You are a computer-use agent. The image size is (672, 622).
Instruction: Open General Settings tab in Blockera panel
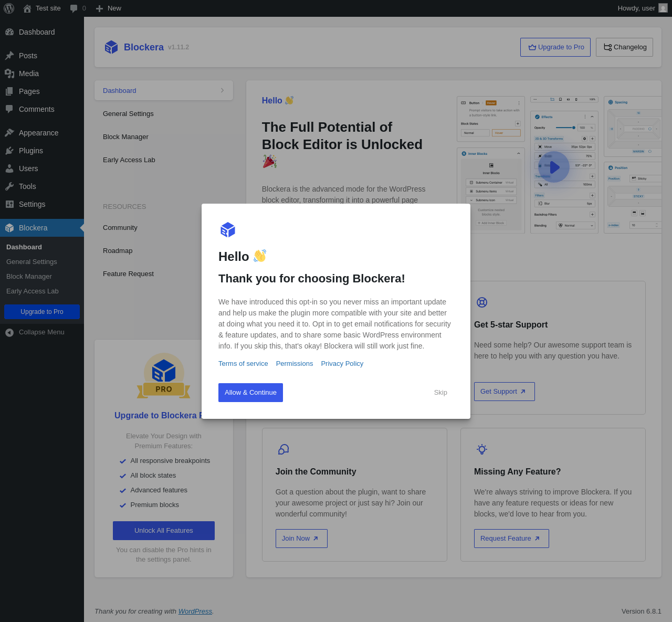pos(164,114)
